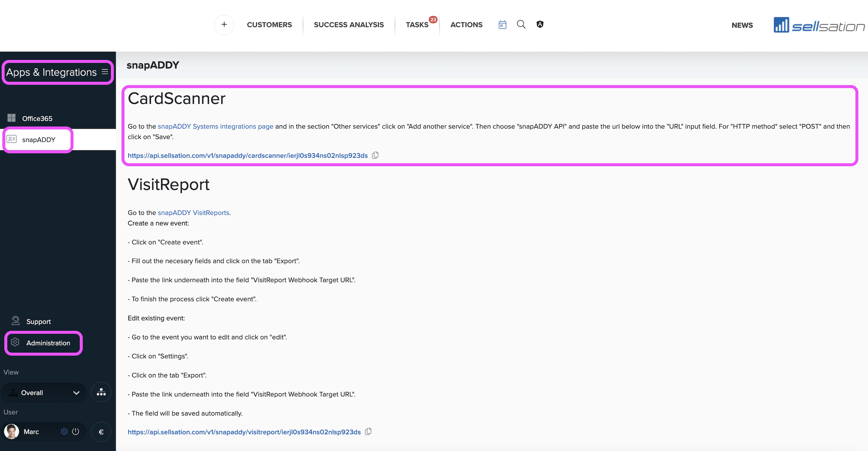The image size is (868, 451).
Task: Click the Administration gear icon
Action: pyautogui.click(x=15, y=342)
